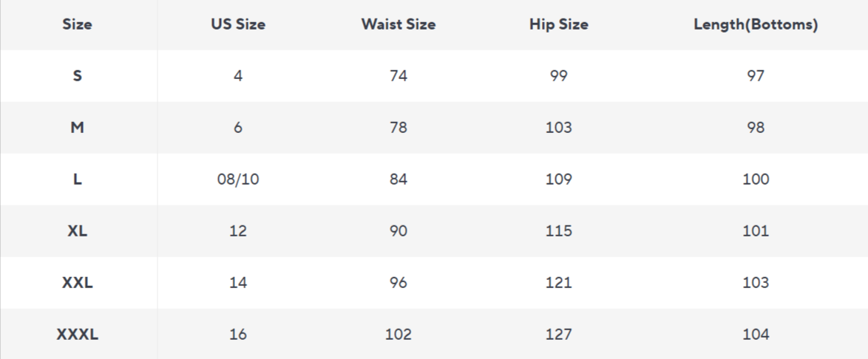The height and width of the screenshot is (359, 868).
Task: Select the M size row label
Action: coord(78,127)
